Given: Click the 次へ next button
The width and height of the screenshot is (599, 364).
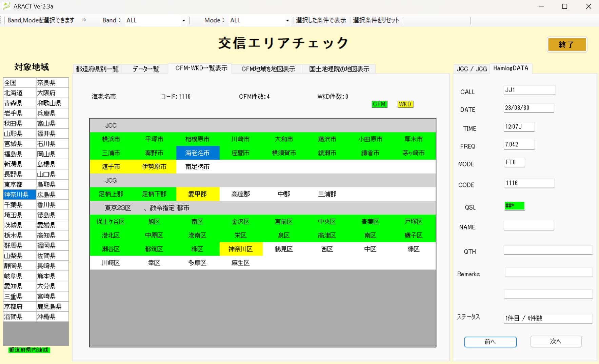Looking at the screenshot, I should click(556, 341).
